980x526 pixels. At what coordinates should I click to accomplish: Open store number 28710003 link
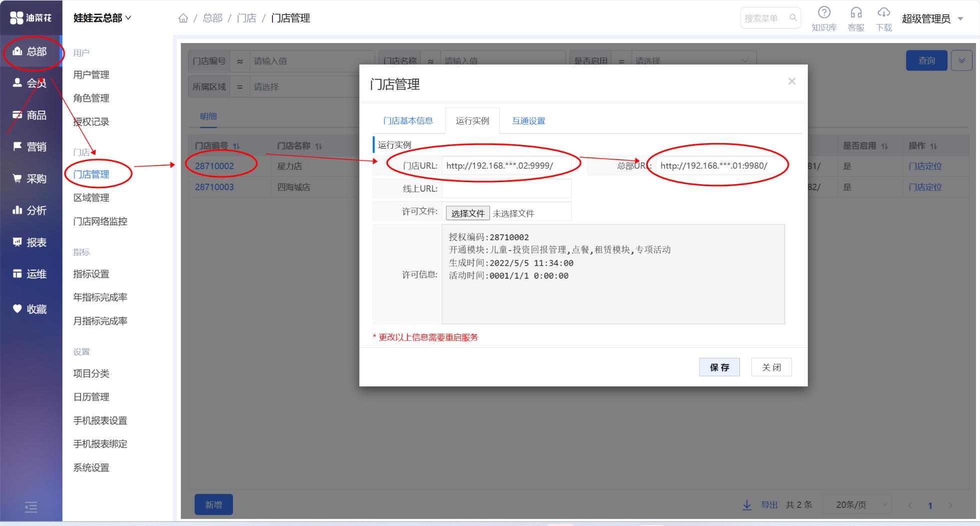(x=214, y=187)
